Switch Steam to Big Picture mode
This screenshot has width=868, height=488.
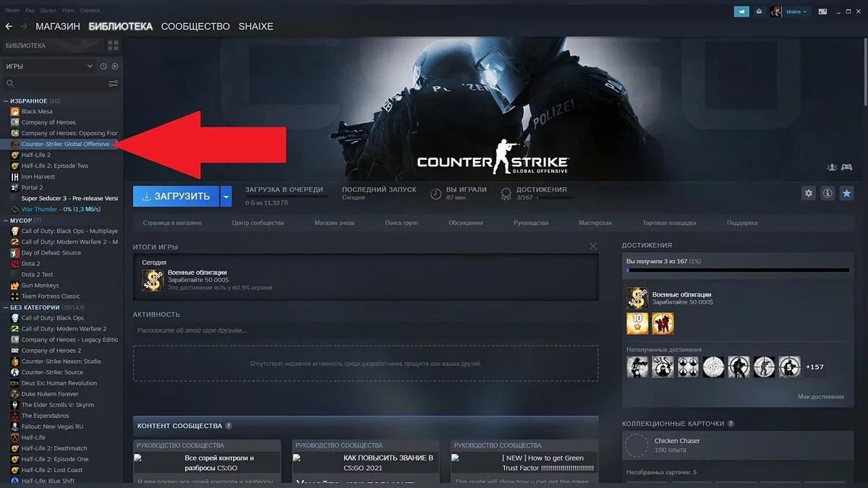coord(822,12)
